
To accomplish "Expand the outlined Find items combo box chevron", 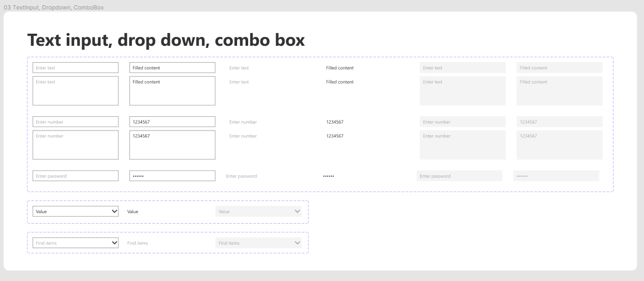I will point(115,243).
